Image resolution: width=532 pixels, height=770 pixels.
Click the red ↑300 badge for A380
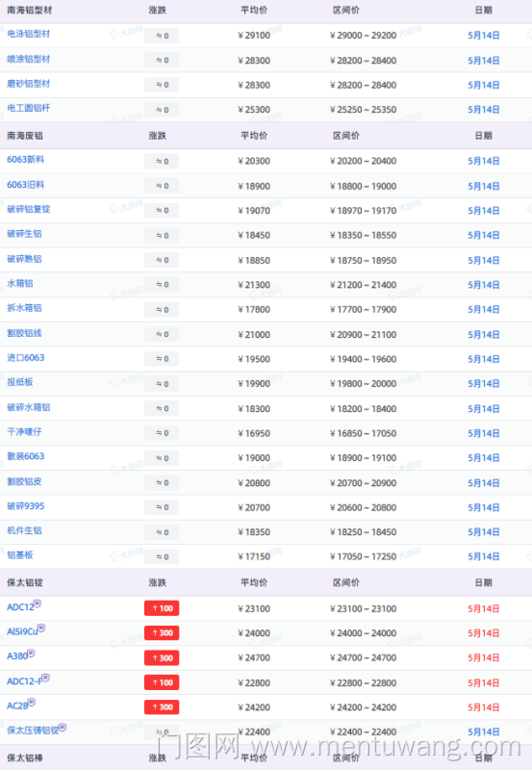162,658
